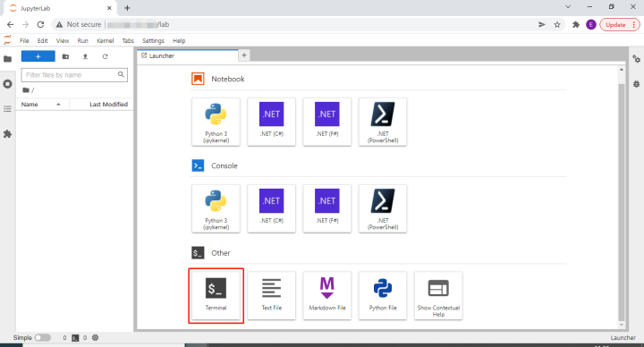Sort files by Name column

[42, 105]
